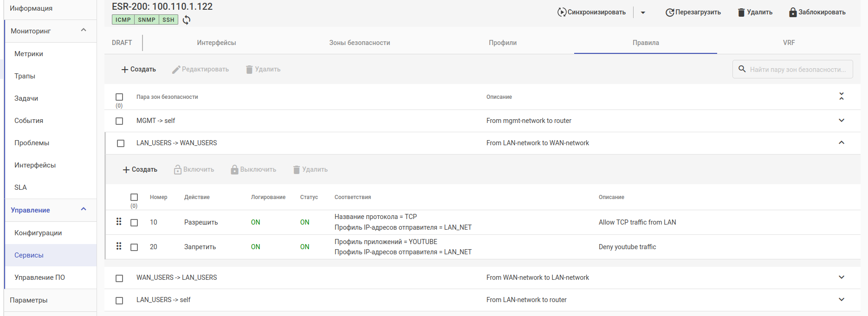Select checkbox for rule number 20

(x=134, y=247)
